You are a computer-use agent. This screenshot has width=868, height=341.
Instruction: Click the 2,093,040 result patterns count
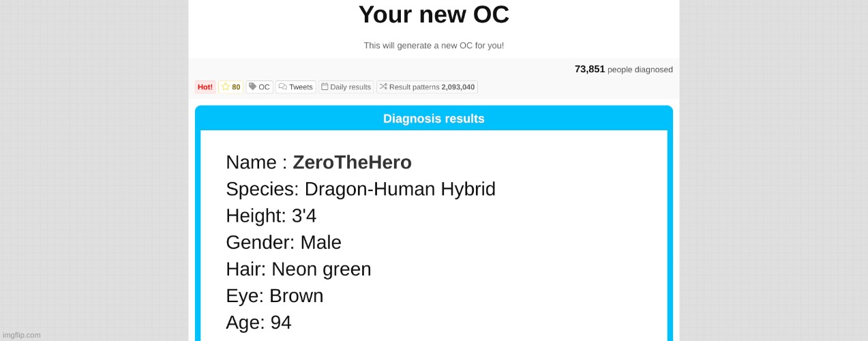(x=458, y=87)
